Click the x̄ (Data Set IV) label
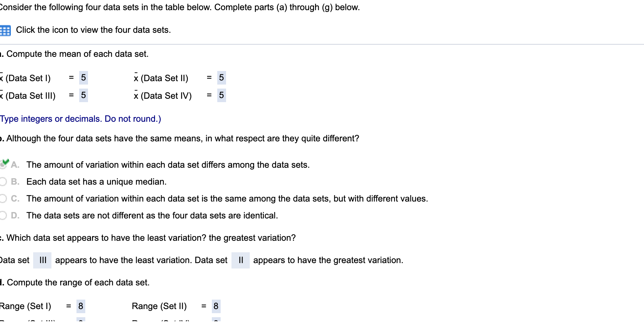The width and height of the screenshot is (644, 327). click(x=163, y=95)
